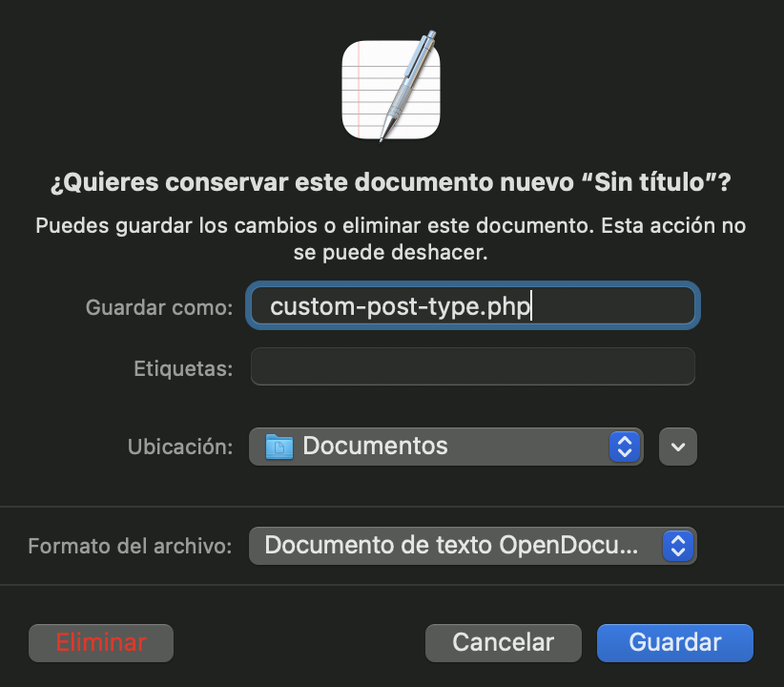This screenshot has height=687, width=784.
Task: Click the double-chevron on the format popup
Action: [678, 545]
